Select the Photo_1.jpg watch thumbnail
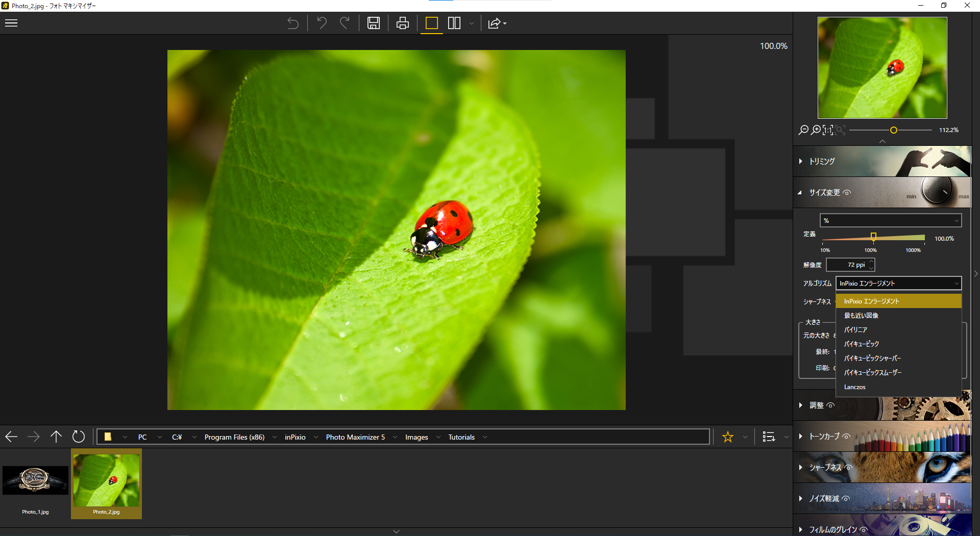Viewport: 980px width, 536px height. 35,480
